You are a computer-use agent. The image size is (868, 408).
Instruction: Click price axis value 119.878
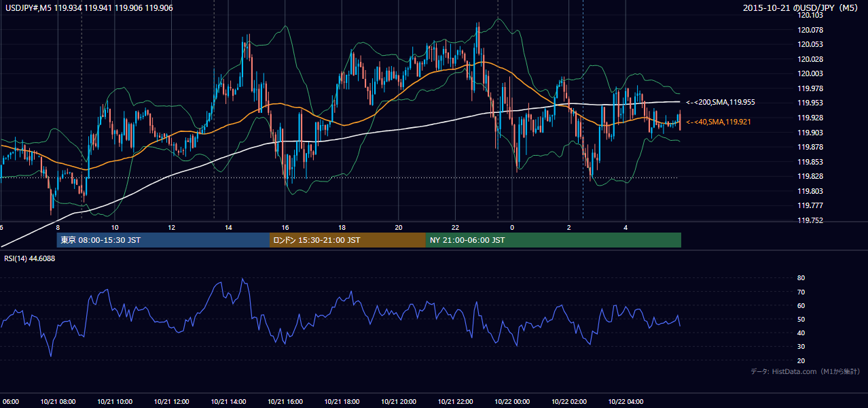(x=812, y=147)
